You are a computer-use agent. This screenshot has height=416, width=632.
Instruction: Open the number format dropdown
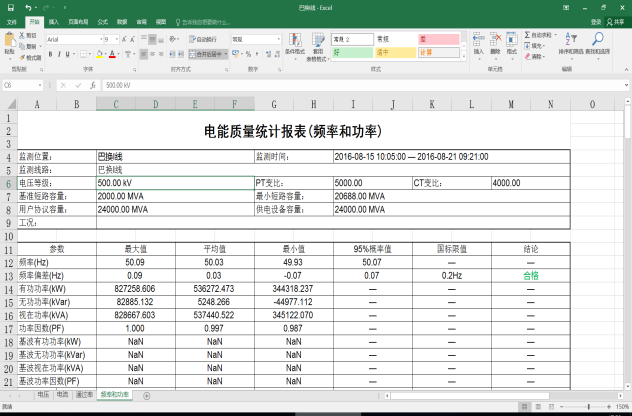click(279, 39)
